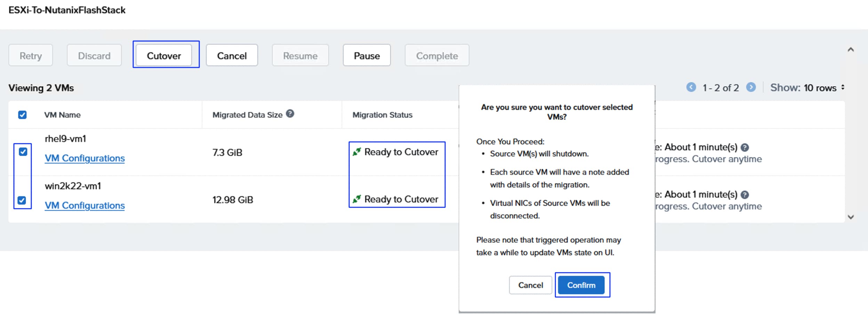Toggle the select-all VMs header checkbox

click(x=22, y=115)
